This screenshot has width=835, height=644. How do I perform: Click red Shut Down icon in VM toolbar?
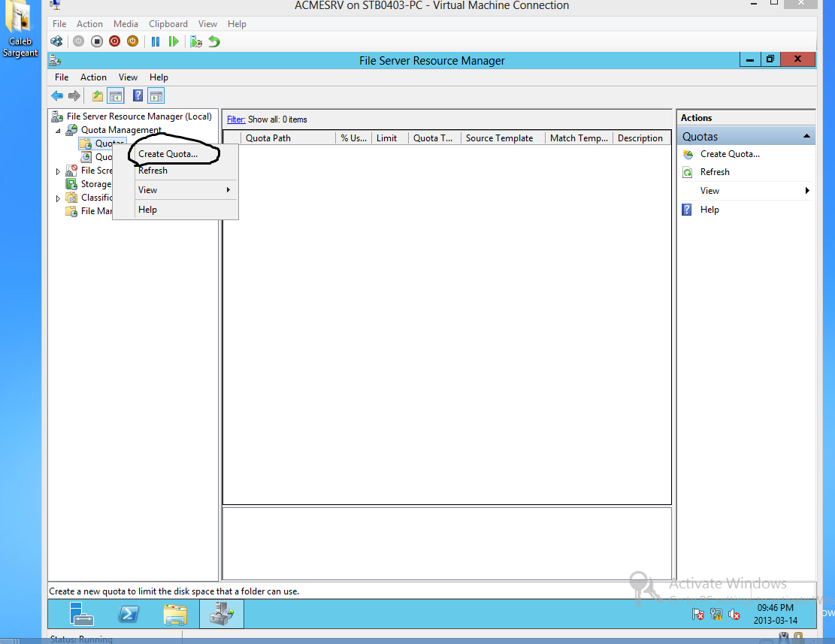114,41
